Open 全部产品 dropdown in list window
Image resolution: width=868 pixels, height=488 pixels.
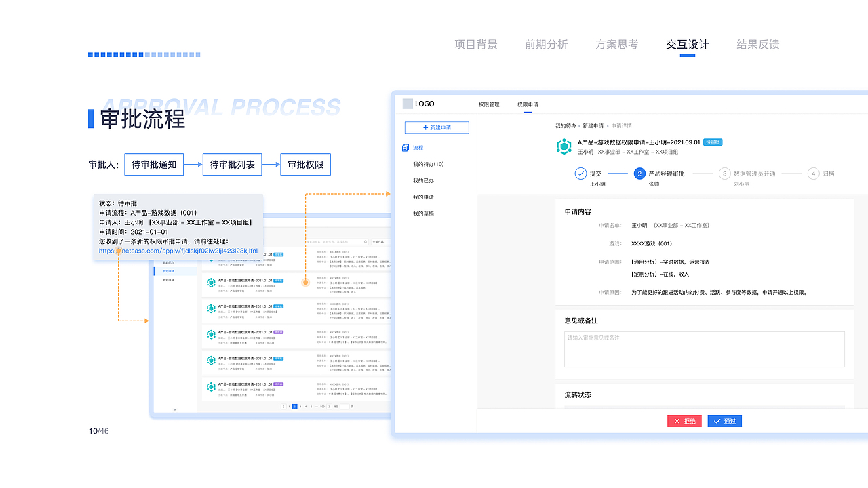(x=380, y=242)
